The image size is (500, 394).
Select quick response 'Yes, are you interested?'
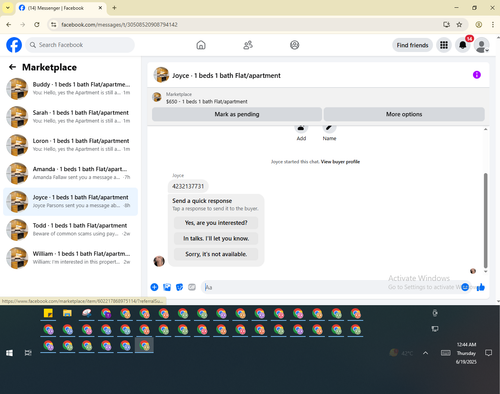[x=216, y=223]
